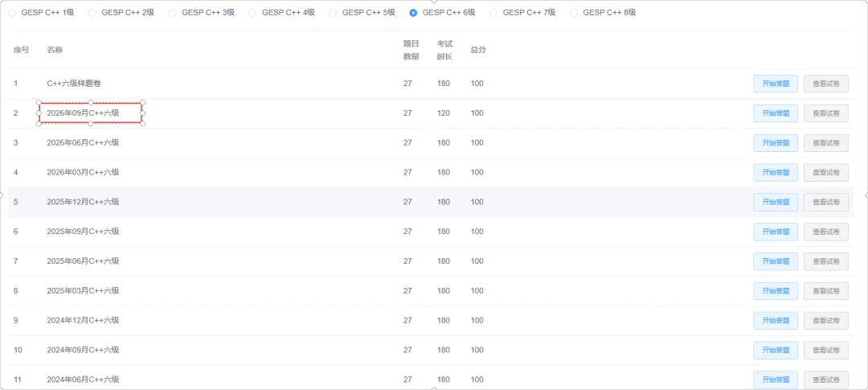Click the 名称 column header

click(55, 50)
